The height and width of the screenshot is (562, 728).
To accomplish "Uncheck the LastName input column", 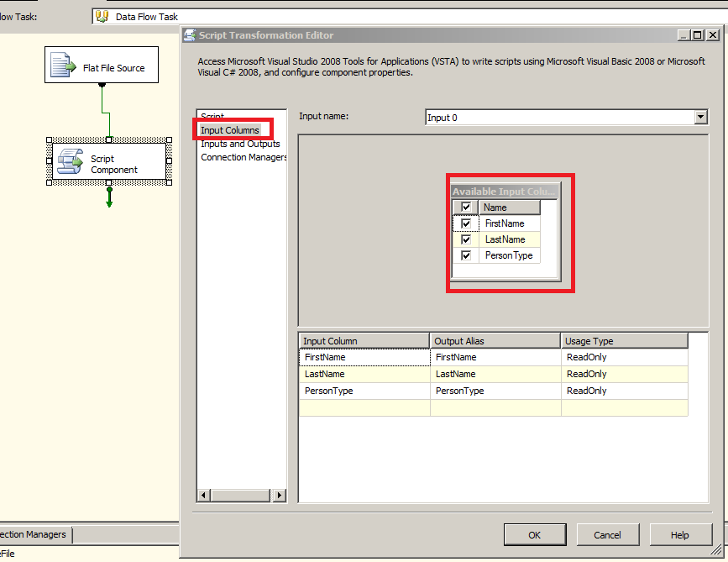I will [x=467, y=239].
